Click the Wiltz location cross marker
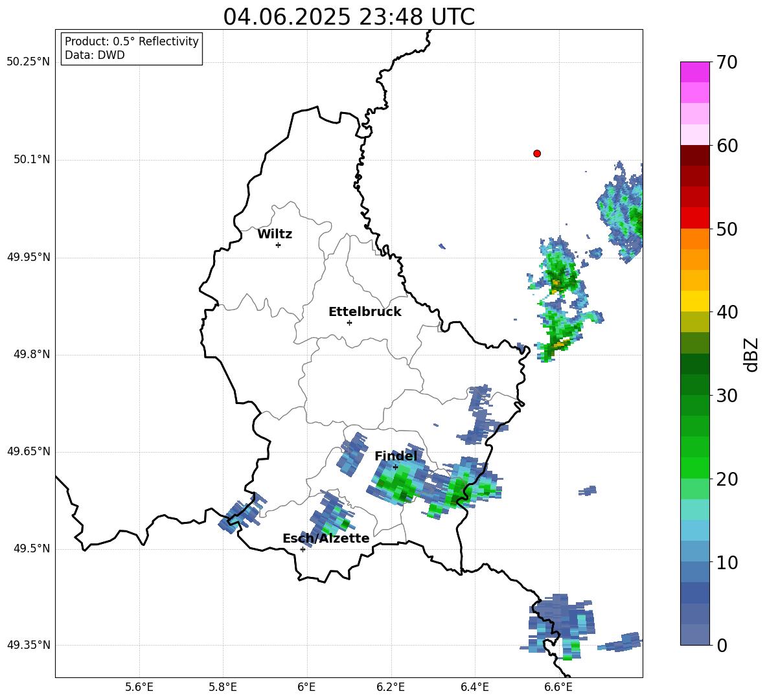 tap(278, 245)
